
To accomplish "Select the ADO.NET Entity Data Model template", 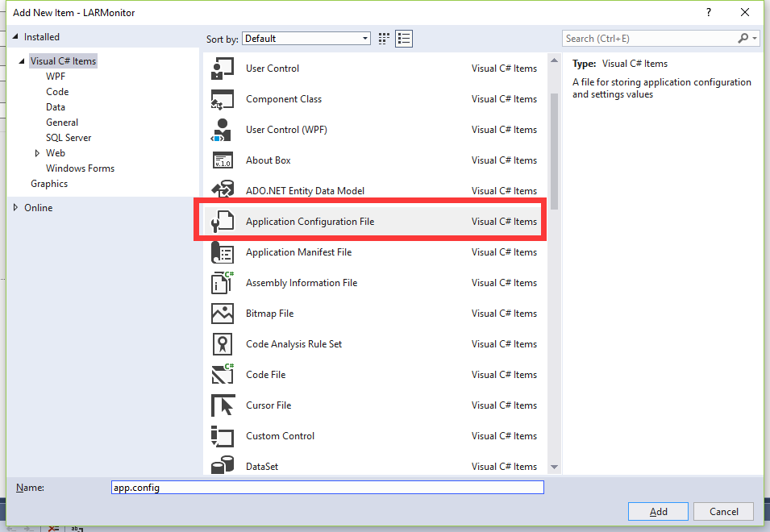I will [x=306, y=191].
